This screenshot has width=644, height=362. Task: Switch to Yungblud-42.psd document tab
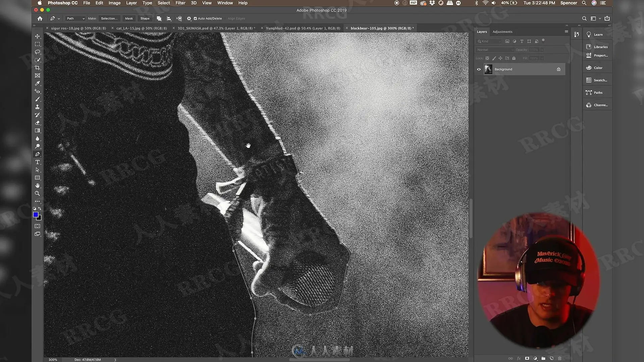point(303,28)
